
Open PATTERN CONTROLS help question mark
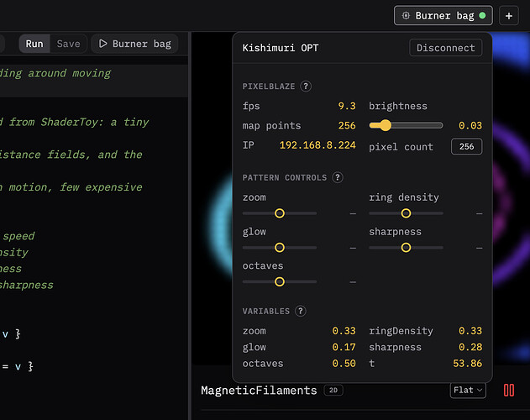(338, 177)
